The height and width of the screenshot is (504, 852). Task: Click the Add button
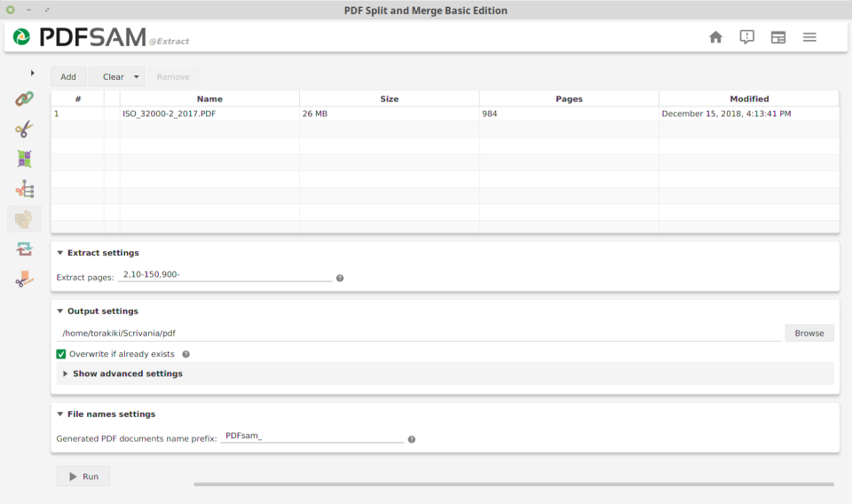68,77
